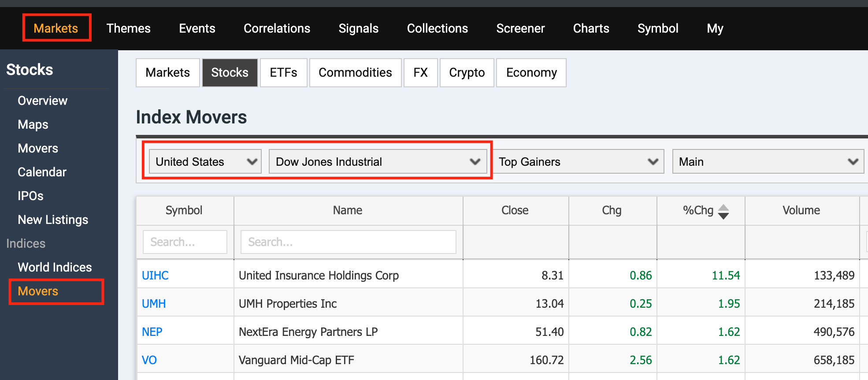Open the Markets top navigation item
Viewport: 868px width, 380px height.
pyautogui.click(x=56, y=28)
